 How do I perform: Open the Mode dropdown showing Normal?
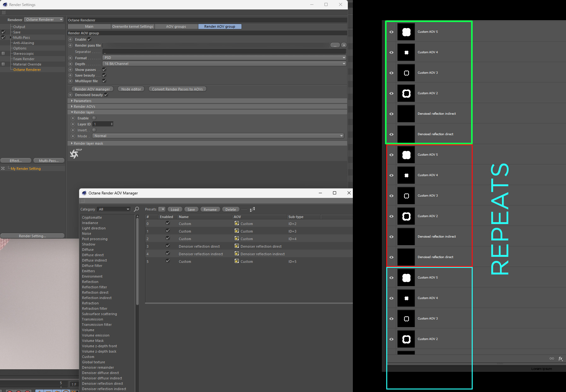[218, 136]
